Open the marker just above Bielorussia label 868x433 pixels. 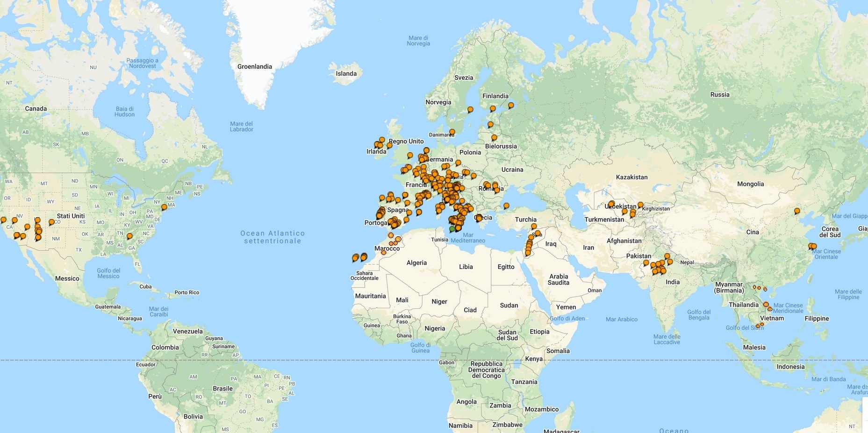click(x=494, y=138)
